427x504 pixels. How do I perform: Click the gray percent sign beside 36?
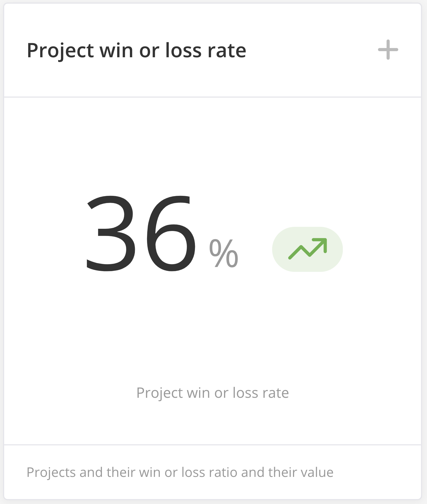coord(223,253)
